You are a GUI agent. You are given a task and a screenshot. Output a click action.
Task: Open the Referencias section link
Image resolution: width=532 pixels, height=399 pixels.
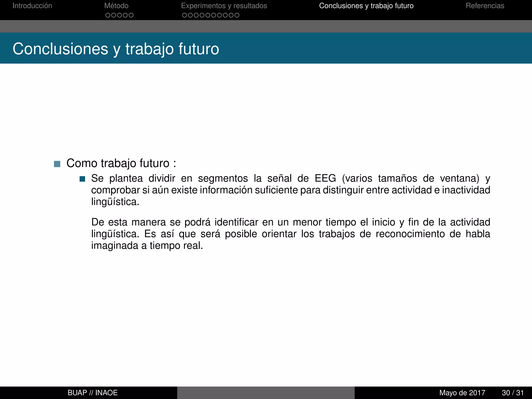coord(485,6)
